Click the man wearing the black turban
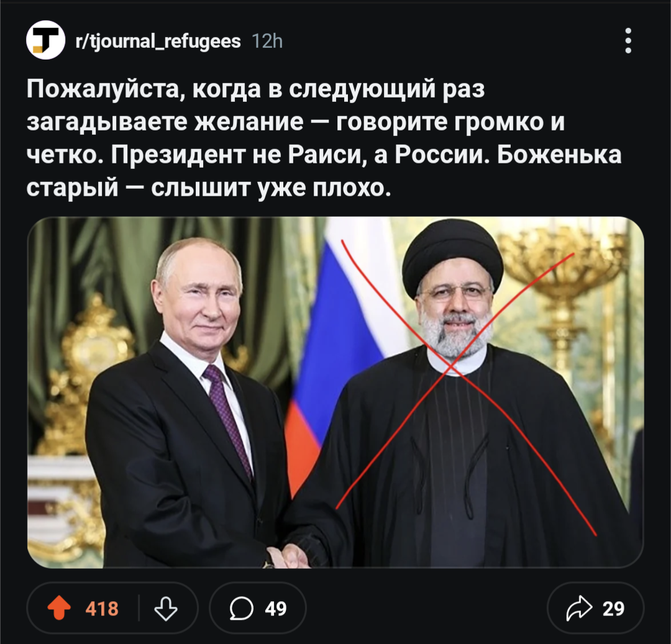 point(460,393)
